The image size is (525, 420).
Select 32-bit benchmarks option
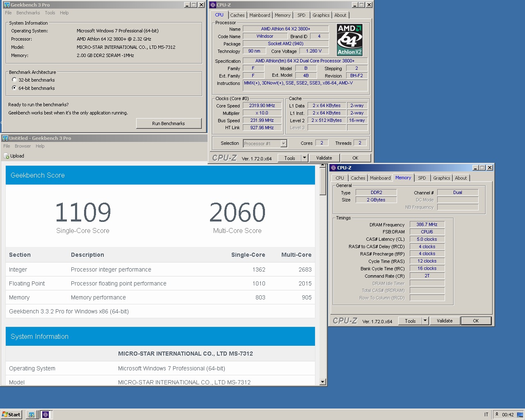(14, 80)
